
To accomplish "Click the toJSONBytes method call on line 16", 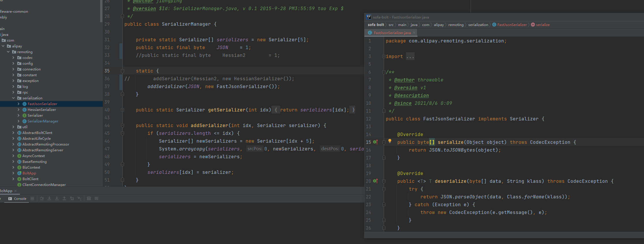I will coord(459,150).
